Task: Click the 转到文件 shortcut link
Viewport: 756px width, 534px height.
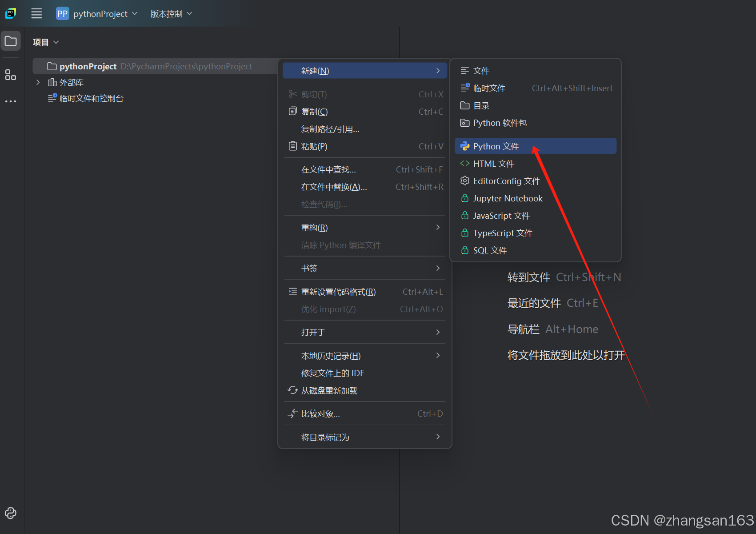Action: tap(528, 277)
